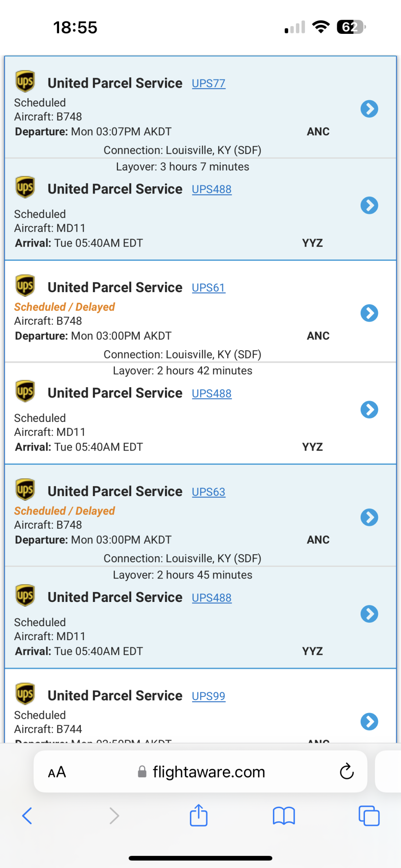Expand UPS77 flight details with chevron

(369, 109)
